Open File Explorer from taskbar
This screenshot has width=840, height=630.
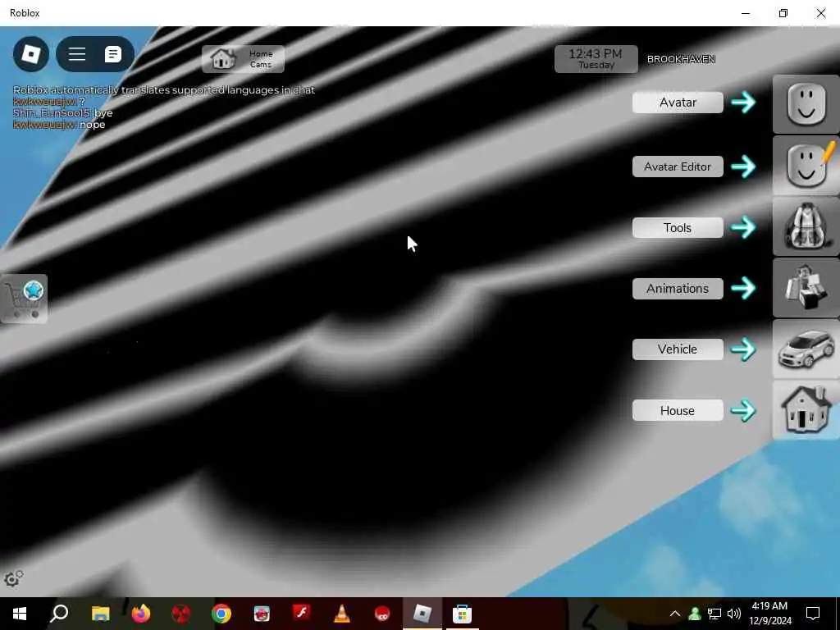click(x=100, y=614)
